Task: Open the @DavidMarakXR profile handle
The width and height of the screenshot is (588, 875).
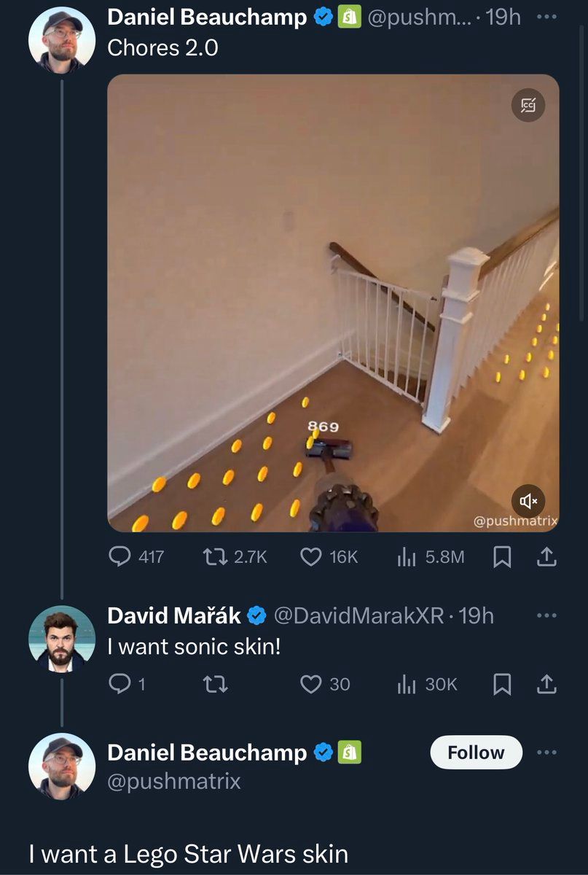Action: 358,616
